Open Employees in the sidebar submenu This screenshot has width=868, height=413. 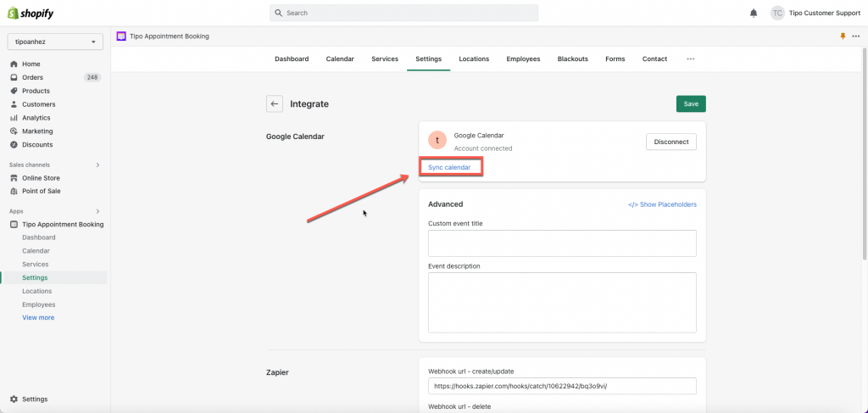(x=39, y=304)
